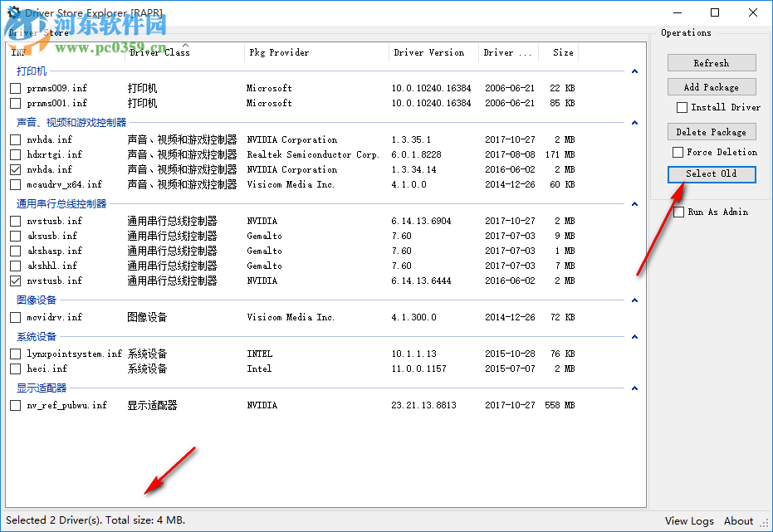Open the About dialog
773x532 pixels.
pos(738,520)
